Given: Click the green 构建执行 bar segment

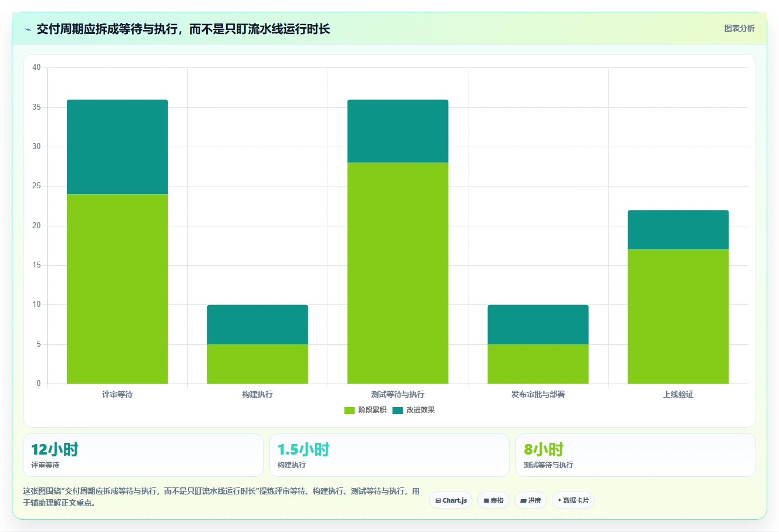Looking at the screenshot, I should pos(258,364).
